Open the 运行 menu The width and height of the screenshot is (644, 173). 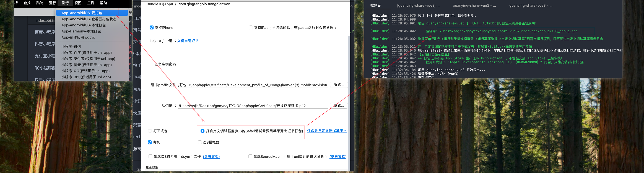click(x=52, y=3)
